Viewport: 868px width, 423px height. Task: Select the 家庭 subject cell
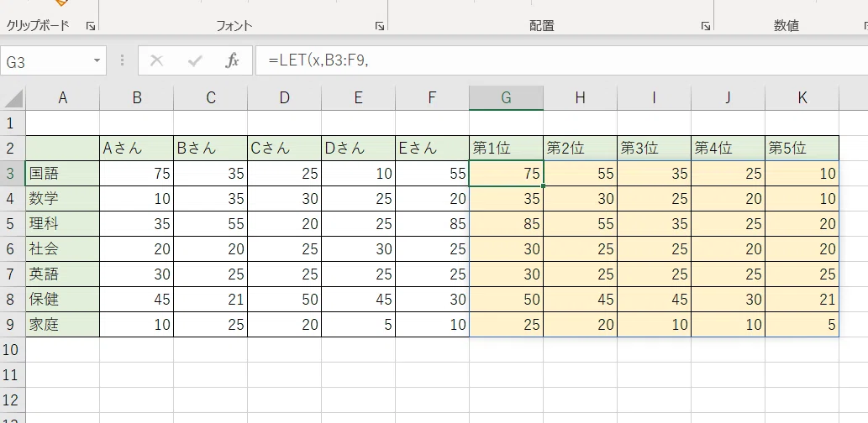[x=62, y=325]
